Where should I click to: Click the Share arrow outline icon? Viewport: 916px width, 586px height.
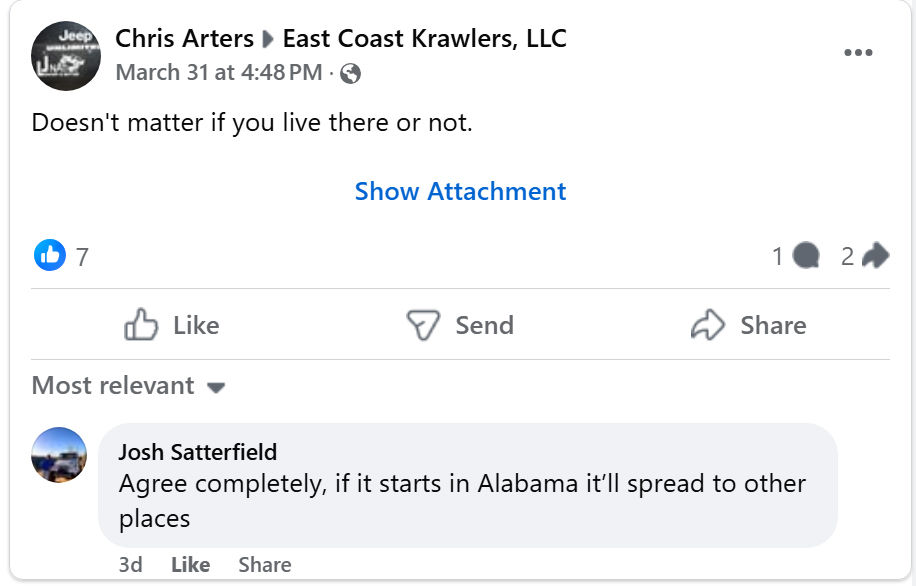[707, 325]
